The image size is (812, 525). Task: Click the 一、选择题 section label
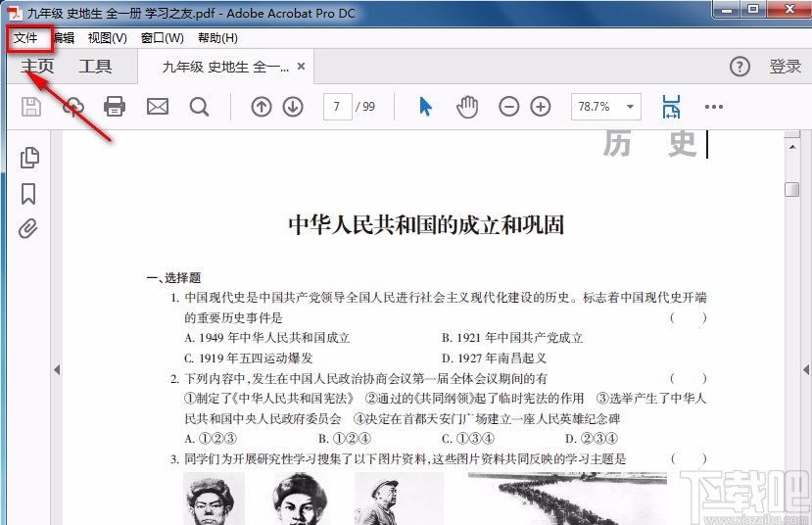click(173, 278)
